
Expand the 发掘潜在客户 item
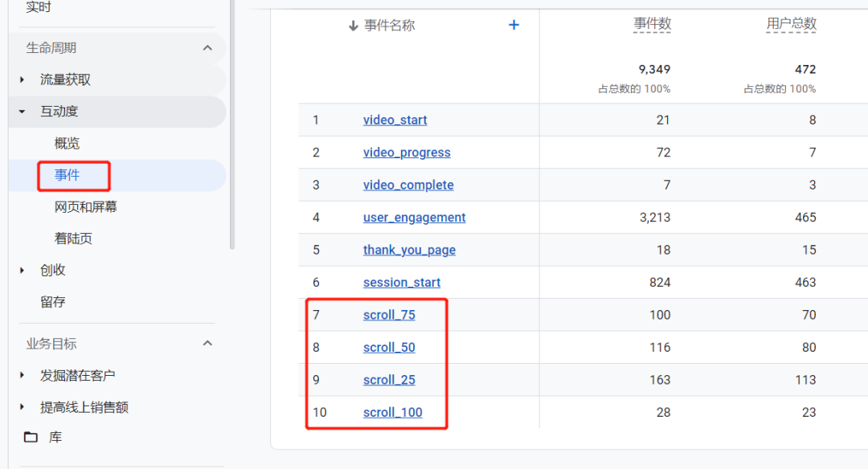(23, 375)
